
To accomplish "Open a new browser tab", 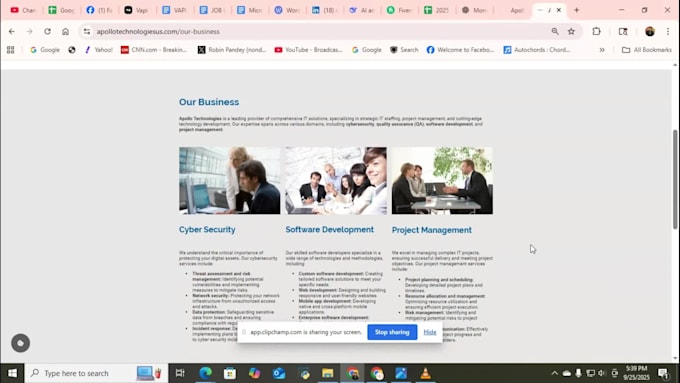I will click(x=576, y=10).
